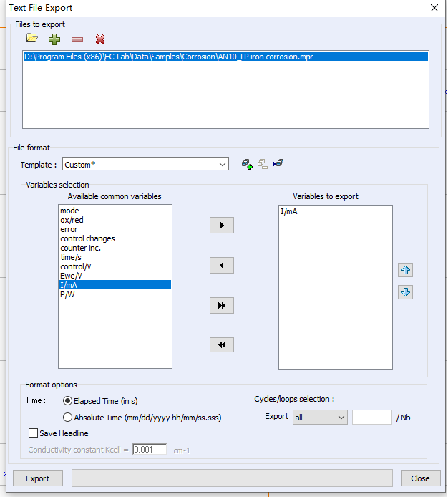Move selected variable to export list with right arrow
Viewport: 448px width, 497px height.
[222, 226]
